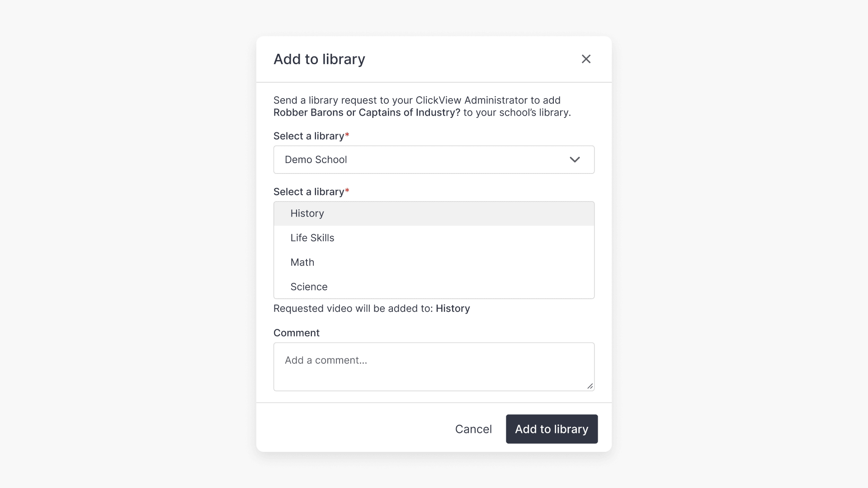
Task: Click the highlighted History option
Action: (307, 213)
